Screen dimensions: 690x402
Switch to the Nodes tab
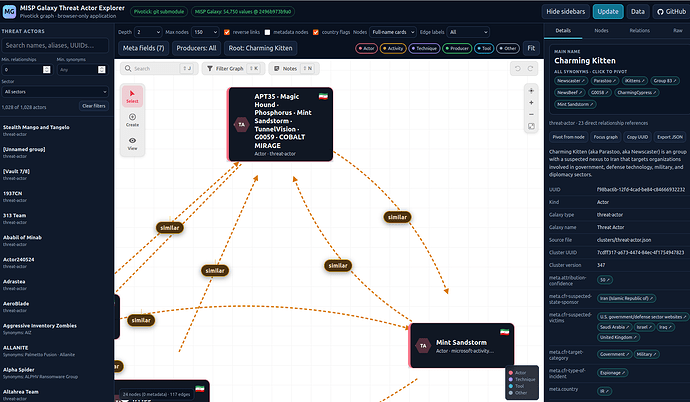[601, 30]
